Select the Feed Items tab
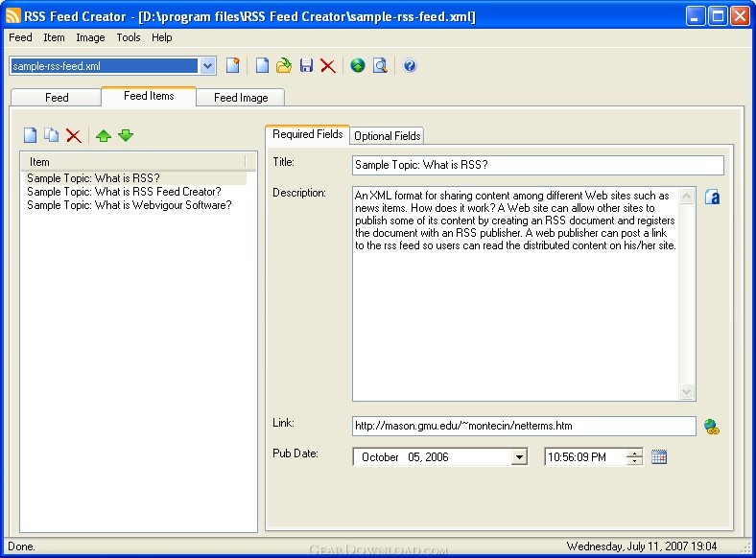Screen dimensions: 756x558 pos(149,96)
